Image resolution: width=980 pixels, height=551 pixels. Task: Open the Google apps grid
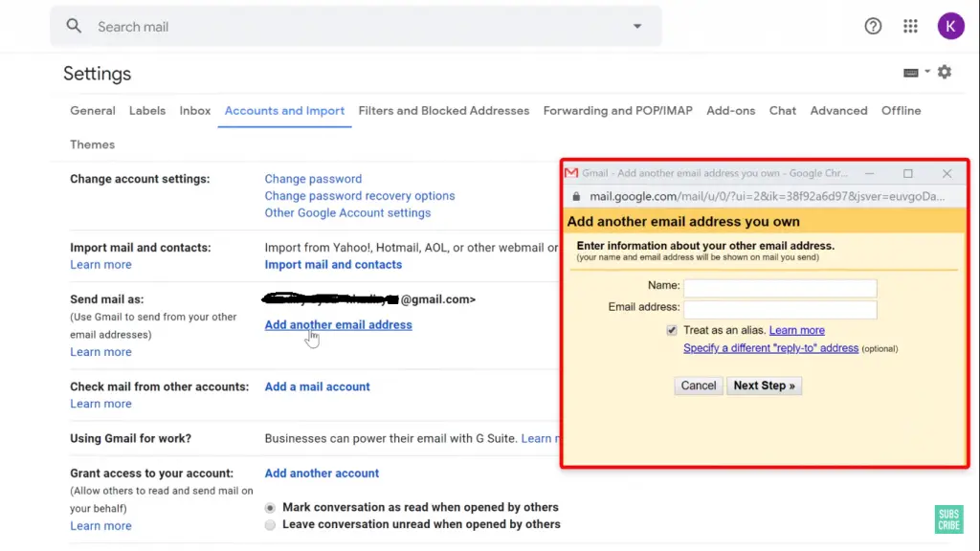coord(910,26)
